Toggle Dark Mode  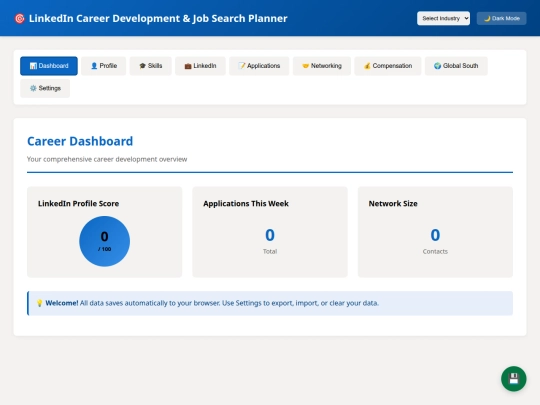pyautogui.click(x=501, y=18)
